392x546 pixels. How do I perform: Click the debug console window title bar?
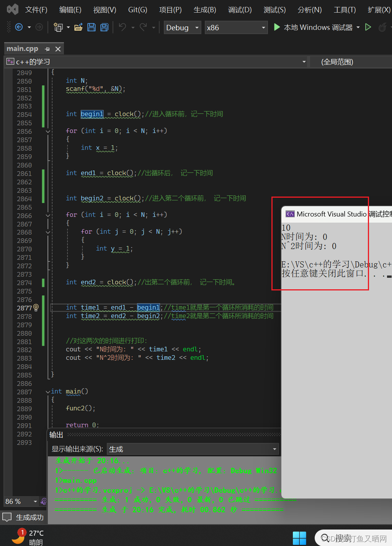pos(337,214)
